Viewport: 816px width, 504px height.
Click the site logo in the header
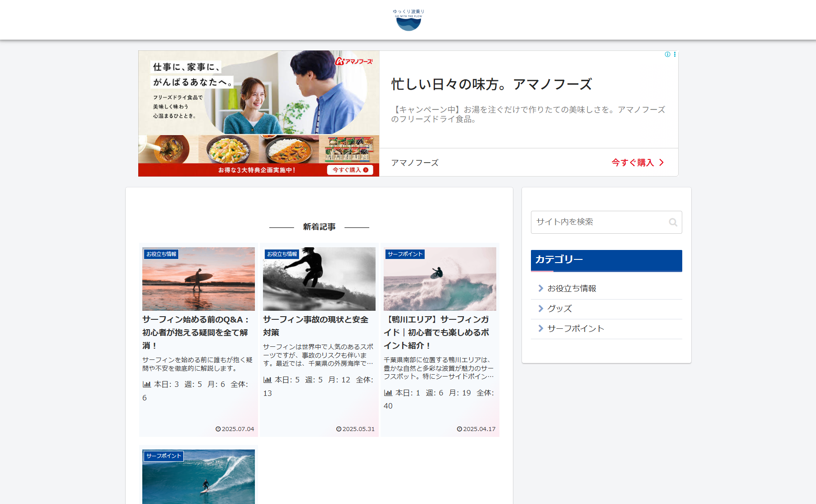408,20
